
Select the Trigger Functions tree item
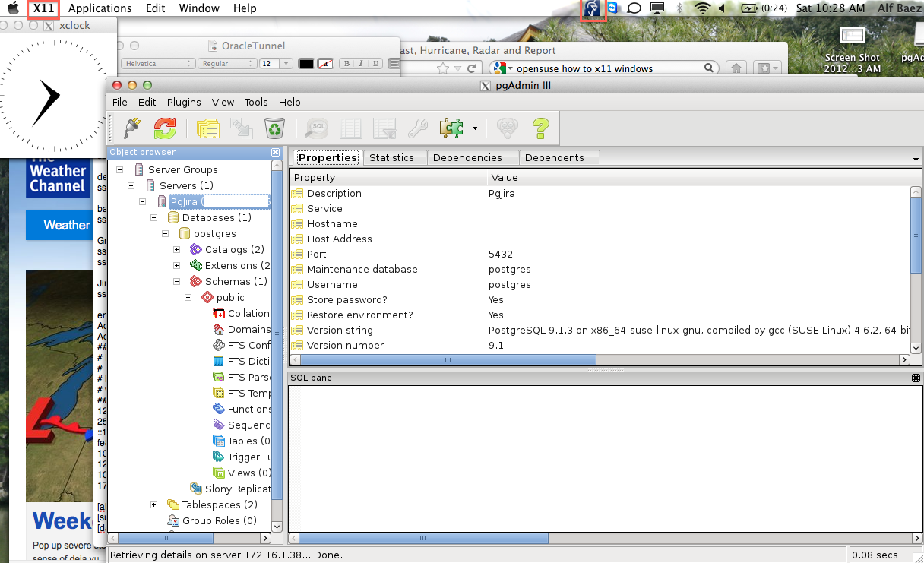[248, 457]
